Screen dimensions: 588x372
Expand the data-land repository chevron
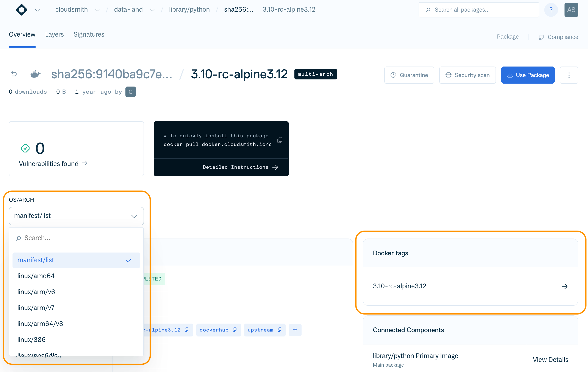(152, 10)
